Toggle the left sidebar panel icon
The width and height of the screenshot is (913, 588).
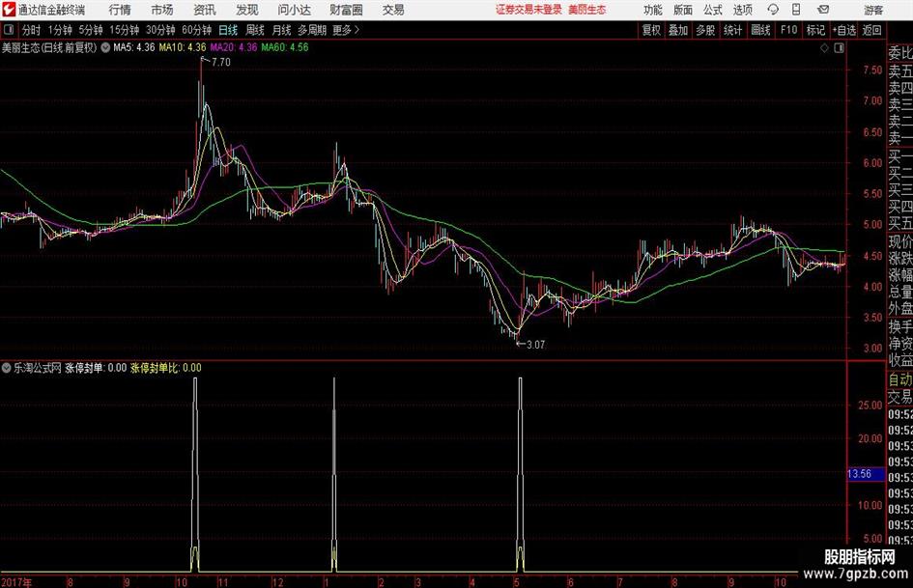pos(9,30)
